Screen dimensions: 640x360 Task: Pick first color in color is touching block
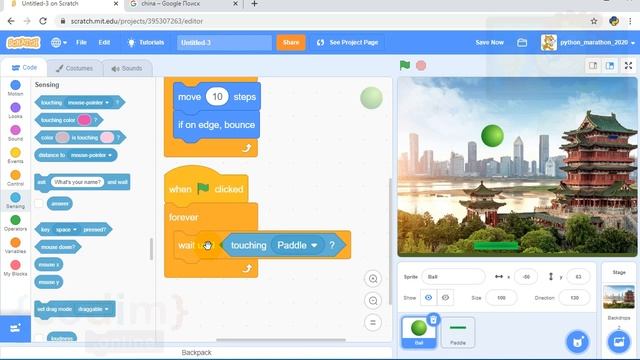(62, 138)
